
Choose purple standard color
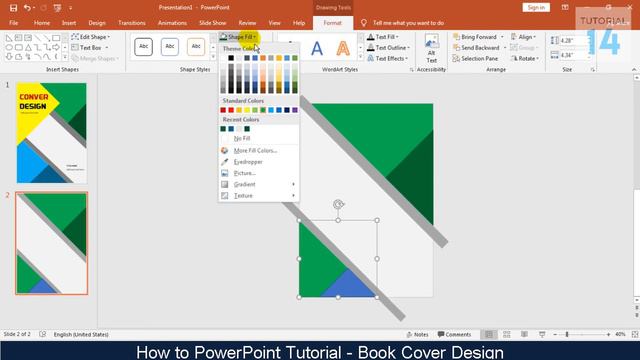(295, 110)
